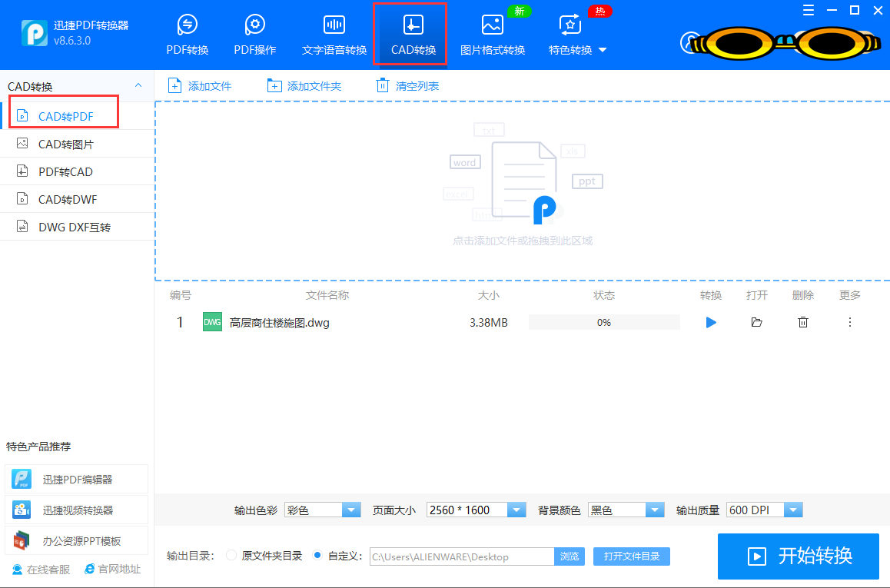The image size is (890, 588).
Task: Select the CAD转换 tab
Action: coord(413,35)
